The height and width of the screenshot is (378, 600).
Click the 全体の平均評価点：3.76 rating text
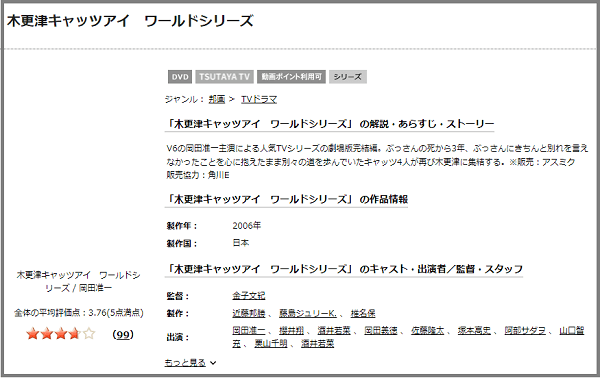[x=79, y=313]
